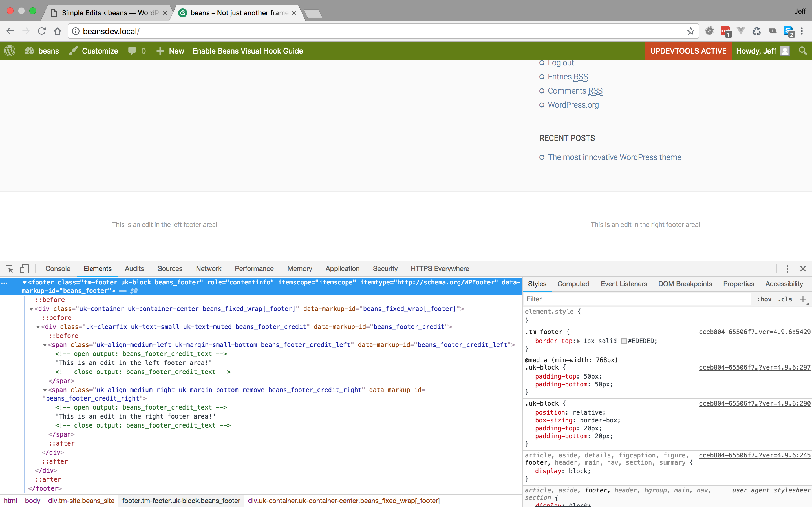The height and width of the screenshot is (507, 812).
Task: Click the device toggle layout icon
Action: click(25, 269)
